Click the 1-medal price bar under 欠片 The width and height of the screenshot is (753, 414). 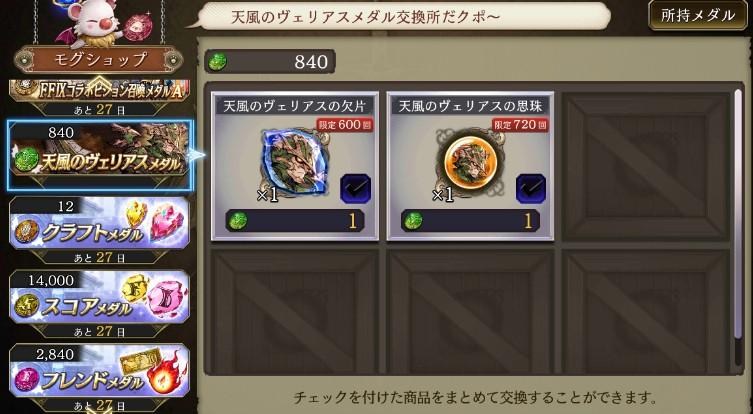click(x=295, y=221)
